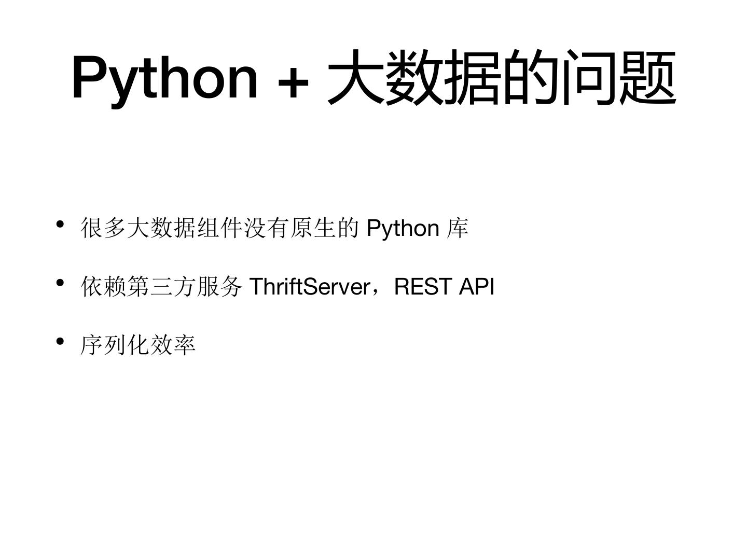This screenshot has height=560, width=747.
Task: Click the word Python in the first bullet
Action: 403,228
